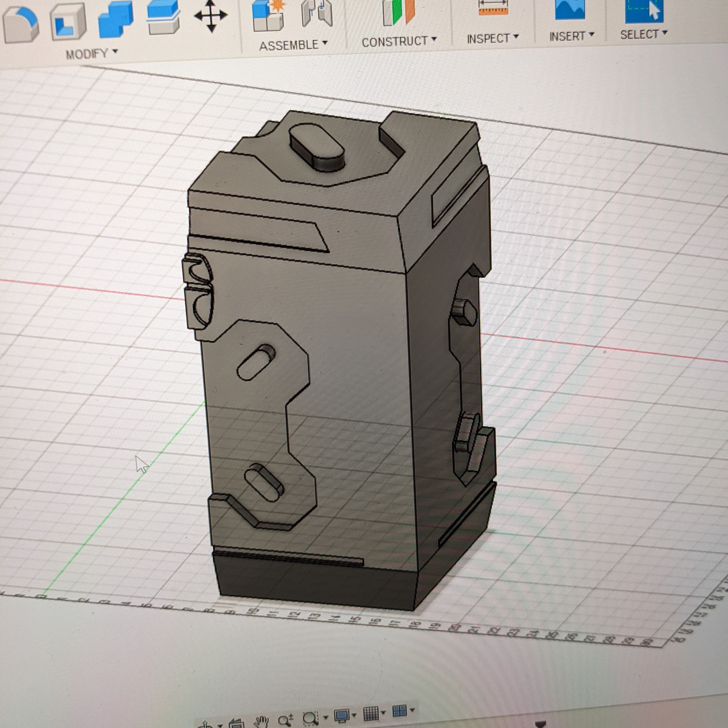The height and width of the screenshot is (728, 728).
Task: Click the Viewports layout icon
Action: point(399,711)
